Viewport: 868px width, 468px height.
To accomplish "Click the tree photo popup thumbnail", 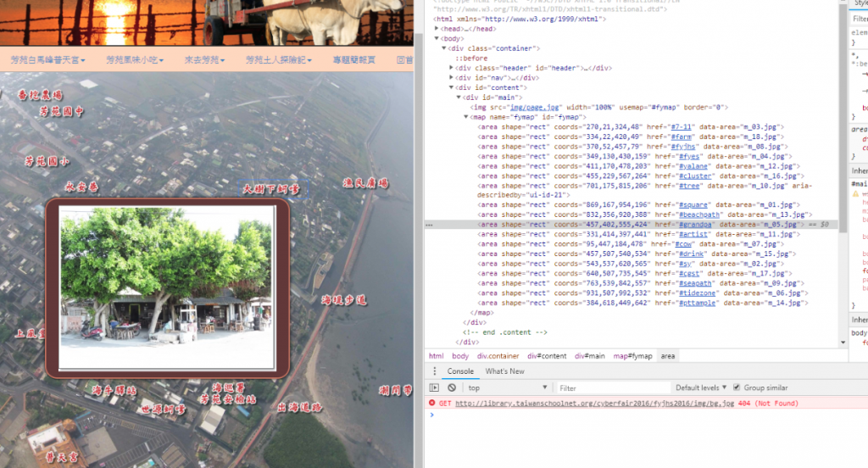I will [167, 288].
